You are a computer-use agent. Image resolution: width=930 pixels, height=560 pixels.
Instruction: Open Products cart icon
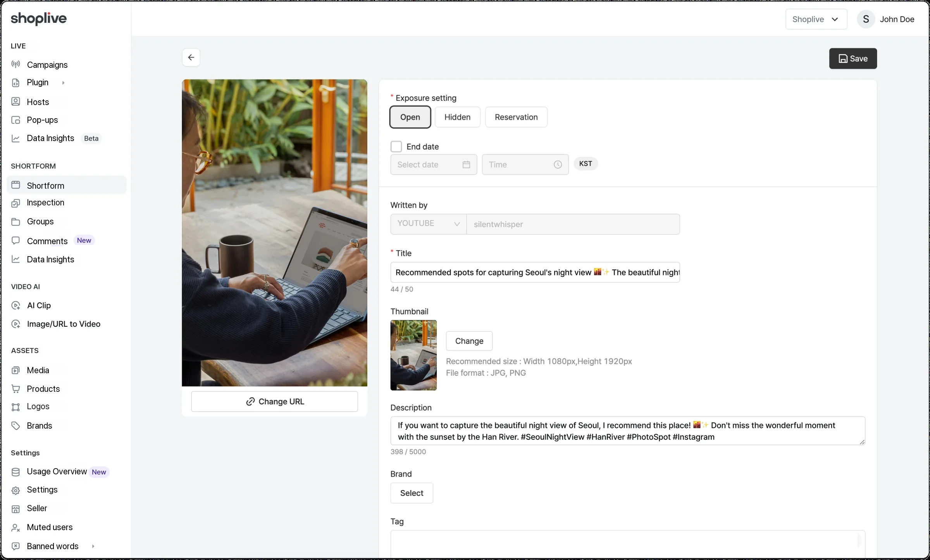[15, 389]
